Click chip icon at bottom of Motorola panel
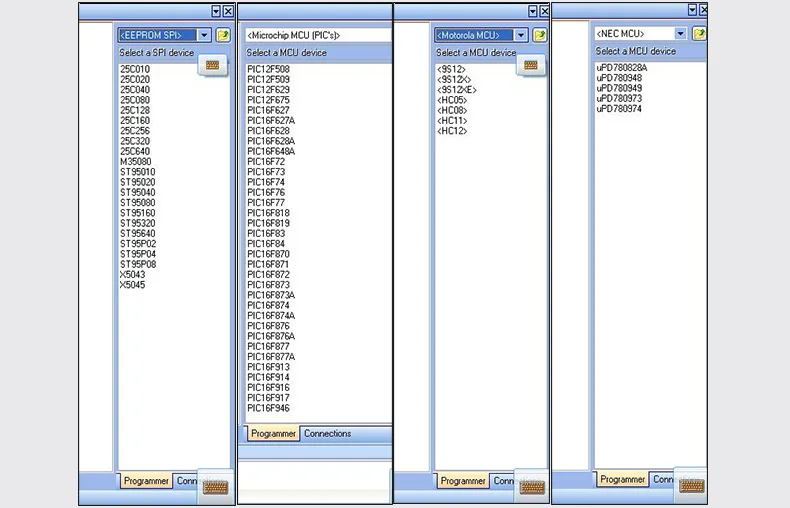Image resolution: width=790 pixels, height=508 pixels. pyautogui.click(x=532, y=487)
